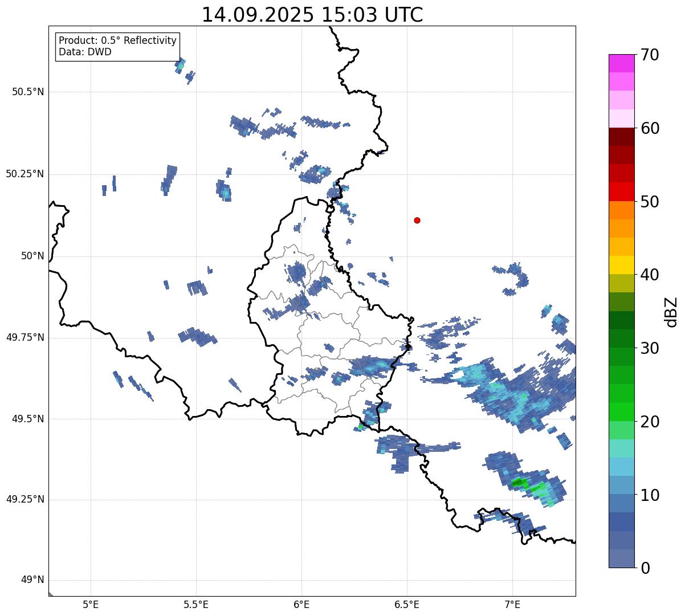Click the green high-reflectivity echo core near 7°E
The width and height of the screenshot is (685, 616).
[x=520, y=483]
